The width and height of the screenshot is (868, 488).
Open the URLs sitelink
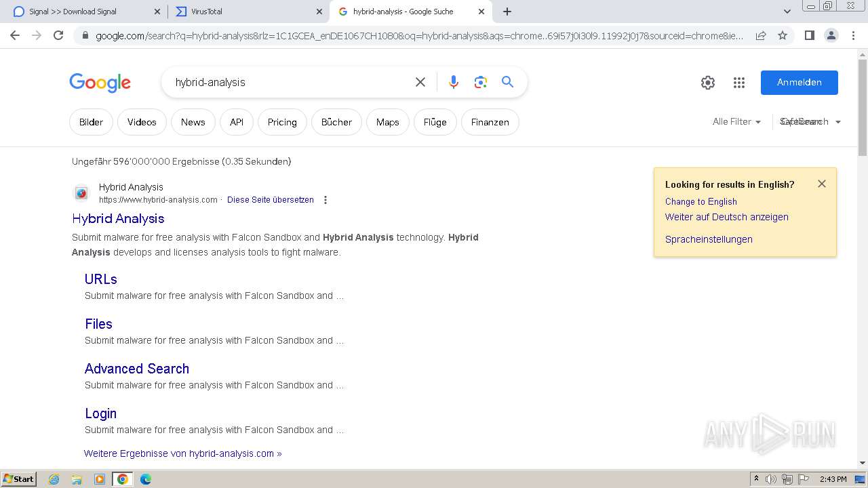101,279
